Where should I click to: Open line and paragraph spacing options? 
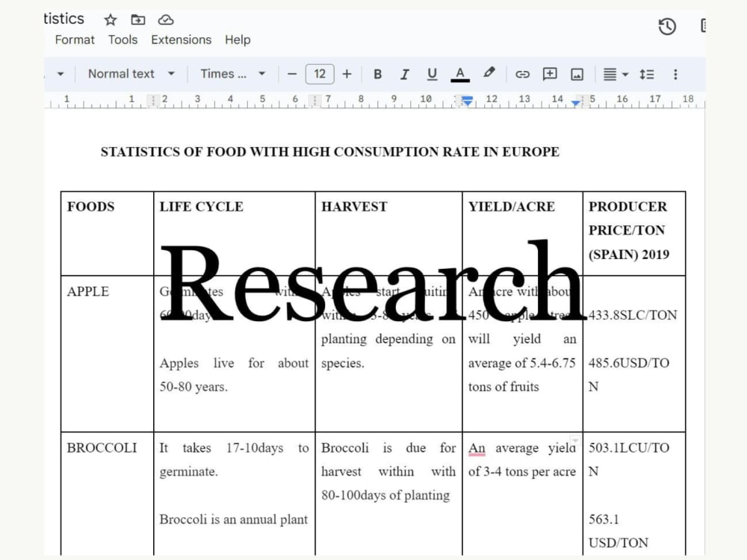(646, 74)
